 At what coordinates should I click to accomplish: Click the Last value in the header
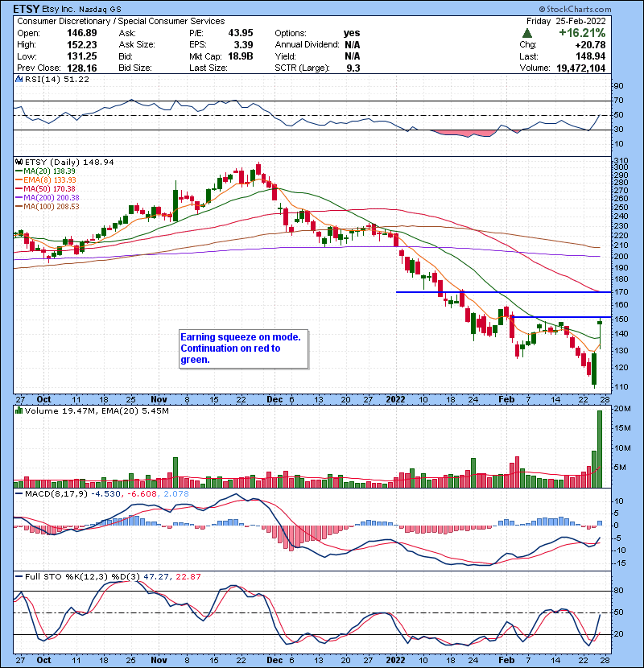tap(590, 56)
